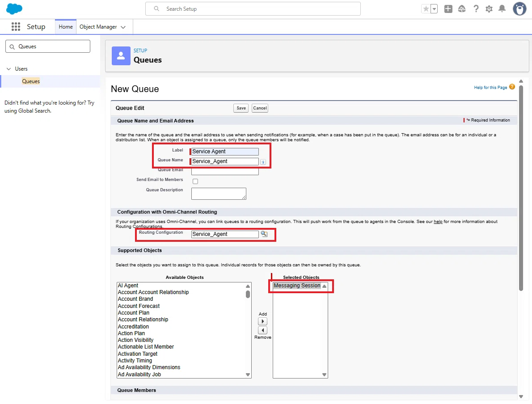Screen dimensions: 532x404
Task: Select Activation Target in Available Objects
Action: (x=137, y=354)
